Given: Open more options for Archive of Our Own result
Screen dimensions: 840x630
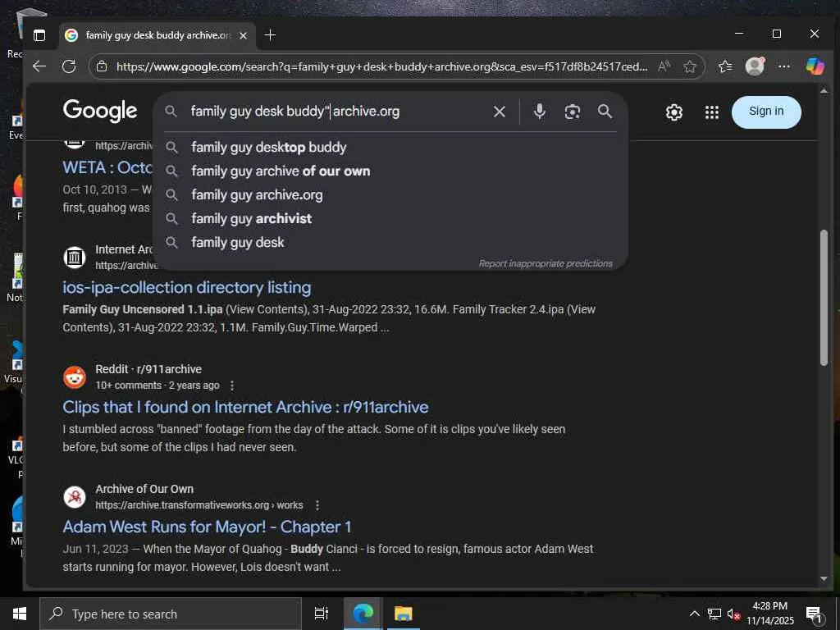Looking at the screenshot, I should (x=317, y=505).
